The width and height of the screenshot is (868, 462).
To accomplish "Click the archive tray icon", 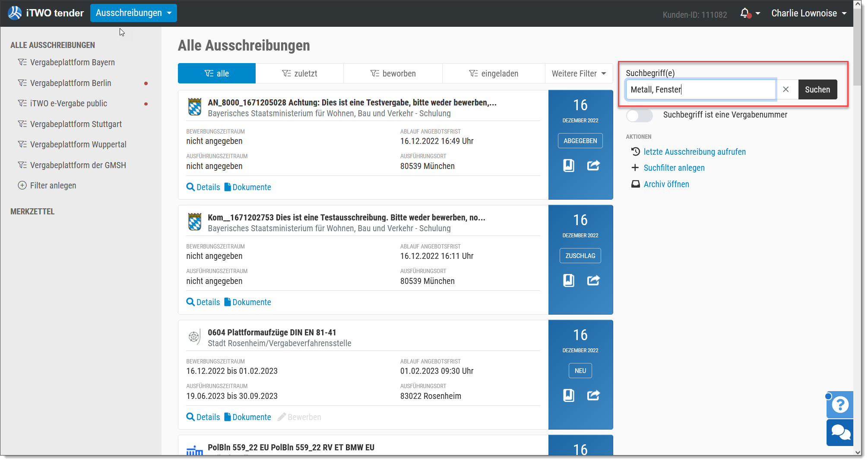I will click(x=636, y=184).
